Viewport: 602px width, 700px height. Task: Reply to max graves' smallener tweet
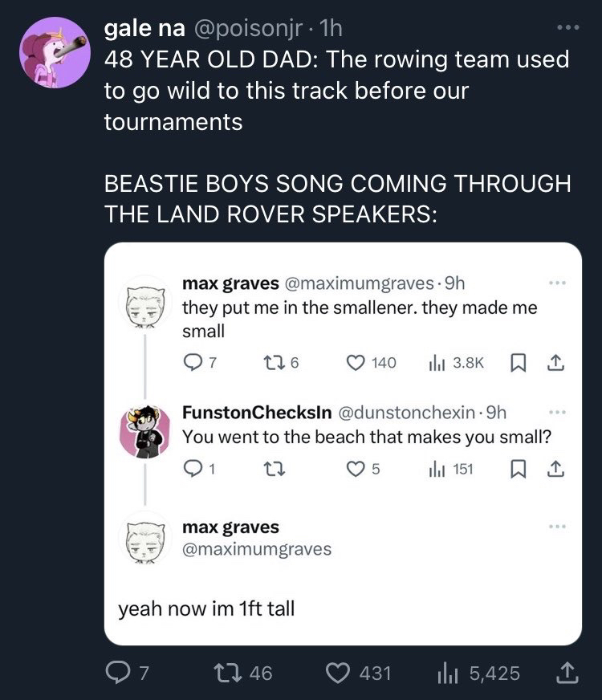[191, 362]
